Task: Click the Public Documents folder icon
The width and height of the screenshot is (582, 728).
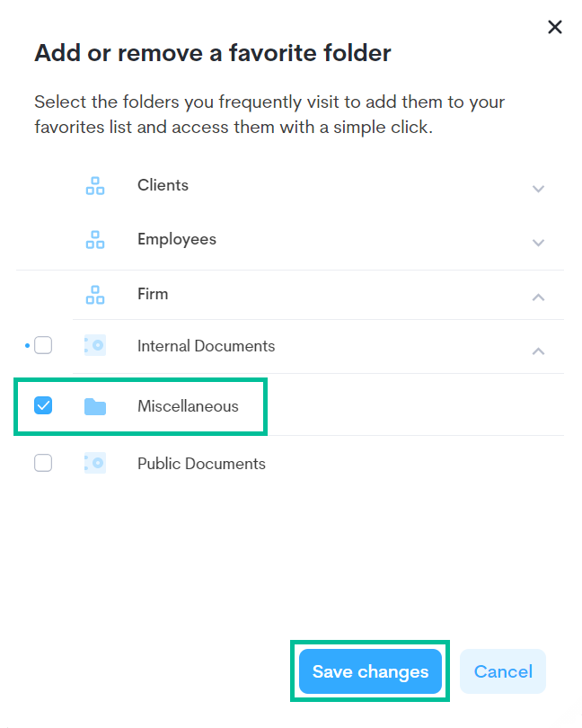Action: click(x=95, y=464)
